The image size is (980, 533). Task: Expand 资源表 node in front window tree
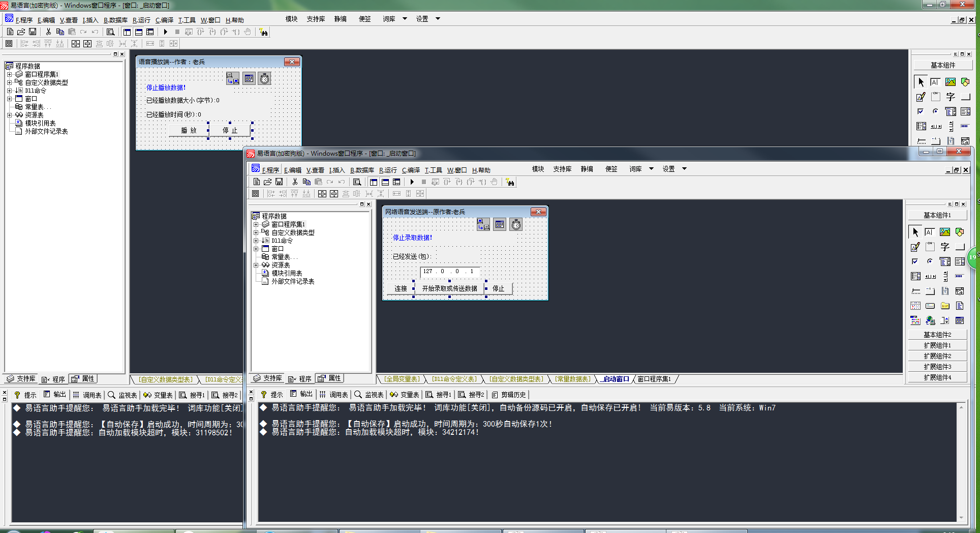point(256,265)
